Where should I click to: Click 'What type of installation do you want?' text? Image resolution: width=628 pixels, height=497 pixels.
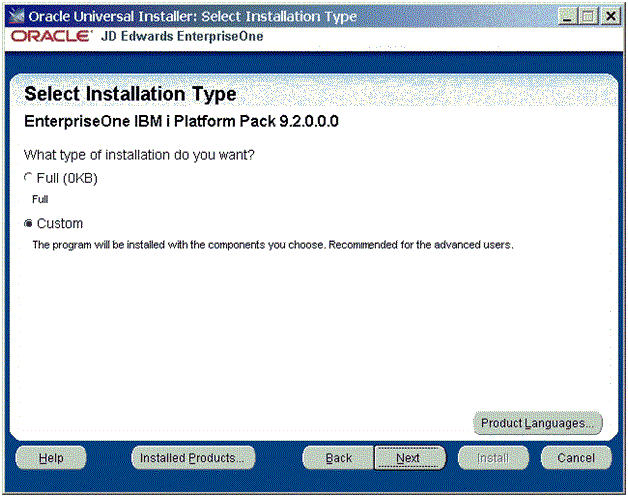(139, 155)
